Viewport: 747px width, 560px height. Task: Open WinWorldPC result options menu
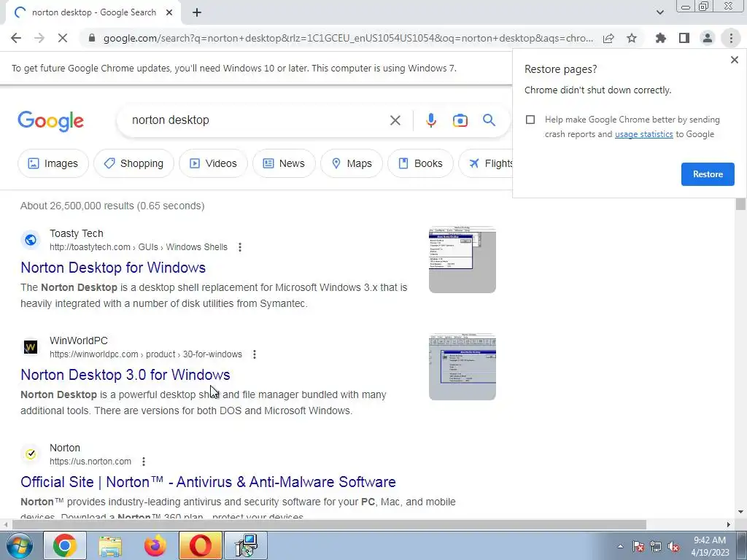click(x=255, y=354)
